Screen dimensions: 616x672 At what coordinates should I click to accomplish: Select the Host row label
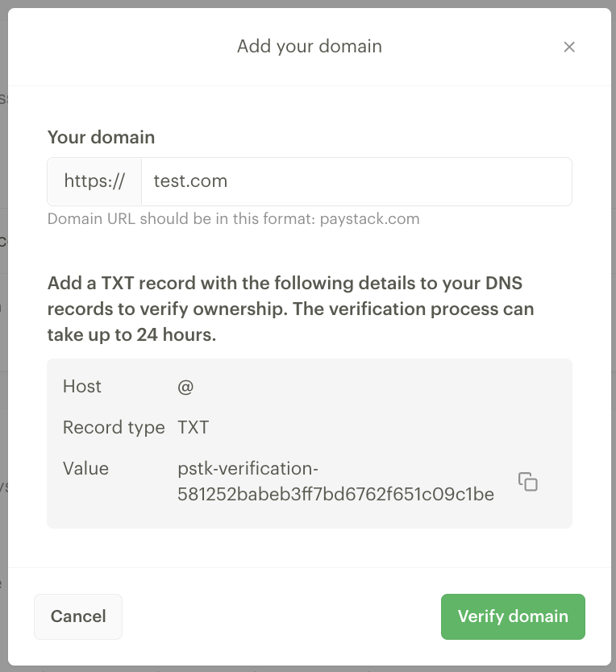tap(82, 386)
